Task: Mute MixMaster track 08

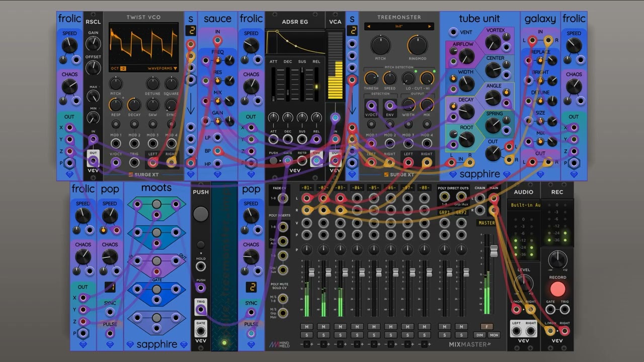Action: tap(424, 327)
